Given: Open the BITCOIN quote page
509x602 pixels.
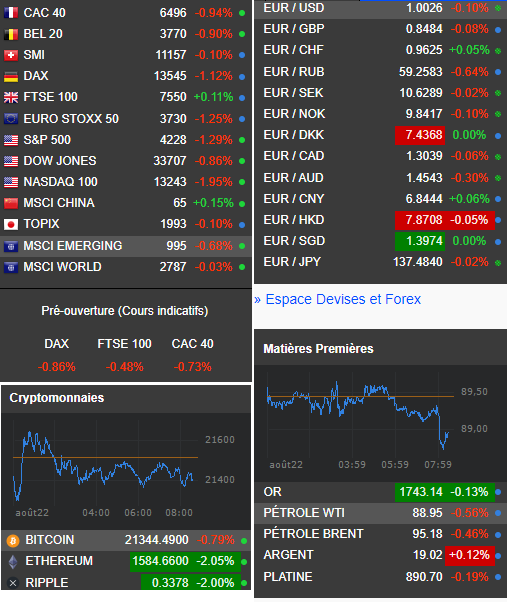Looking at the screenshot, I should tap(50, 540).
